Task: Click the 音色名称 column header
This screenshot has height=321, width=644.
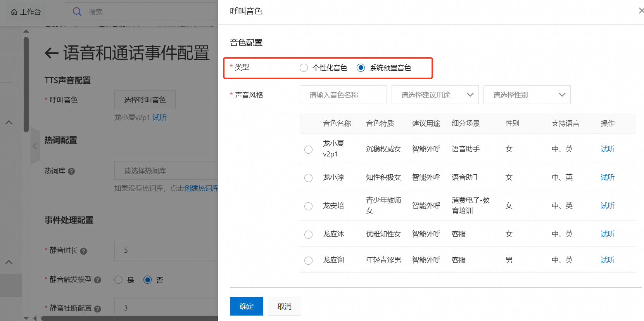Action: pyautogui.click(x=337, y=123)
